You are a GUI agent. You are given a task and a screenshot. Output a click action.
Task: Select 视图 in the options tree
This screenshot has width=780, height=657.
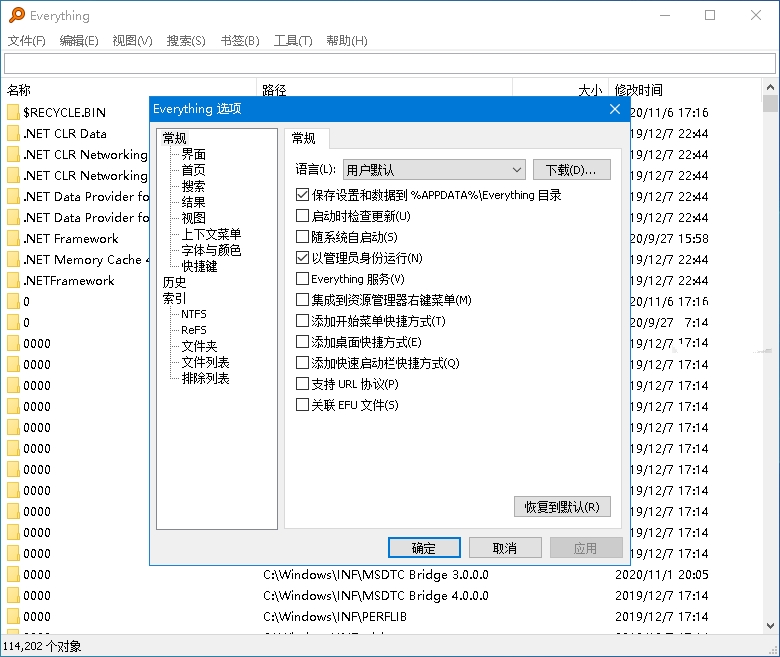(194, 218)
